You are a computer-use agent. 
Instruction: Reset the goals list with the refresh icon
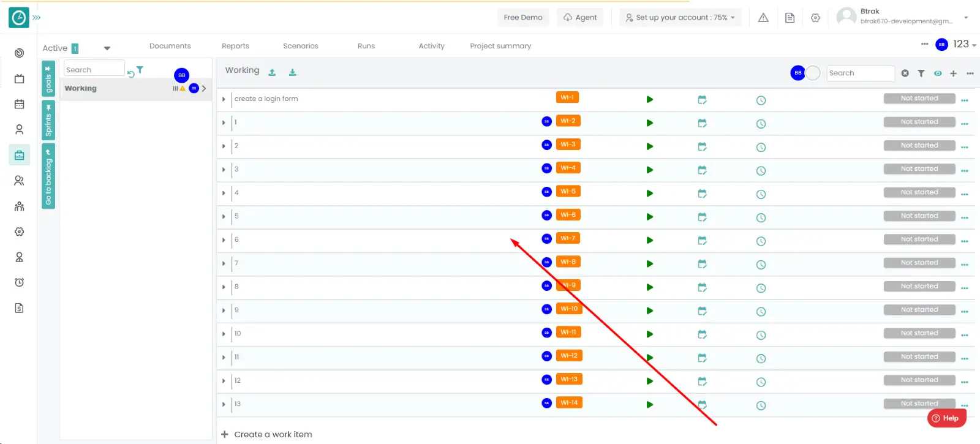(x=130, y=74)
